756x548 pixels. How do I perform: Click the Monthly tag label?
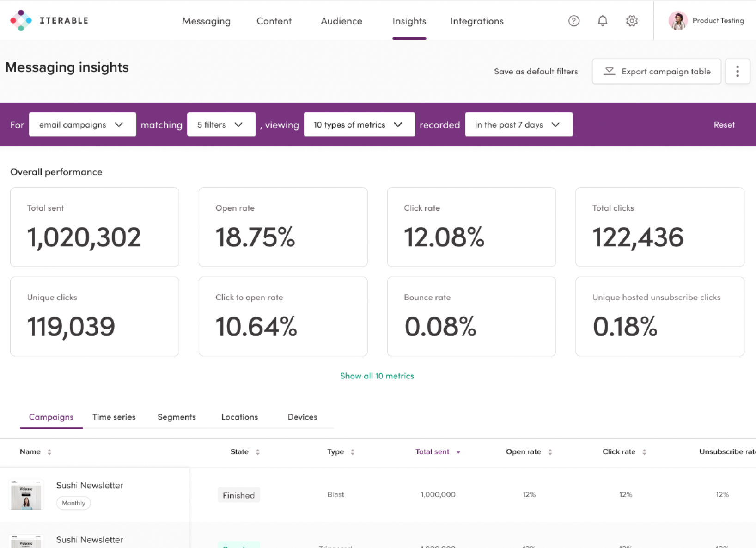tap(73, 503)
